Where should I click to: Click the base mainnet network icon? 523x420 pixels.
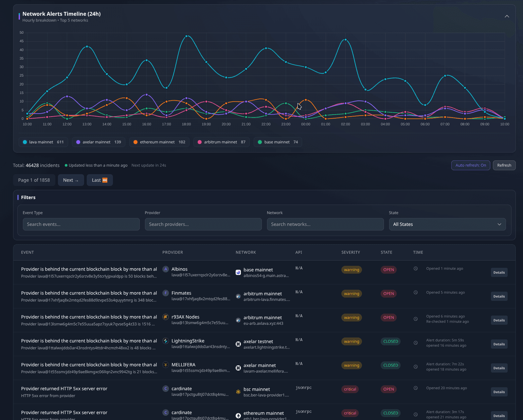tap(238, 272)
